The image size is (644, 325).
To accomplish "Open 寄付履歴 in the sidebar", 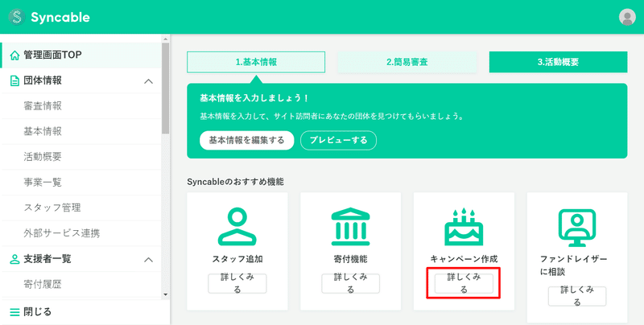I will pyautogui.click(x=82, y=284).
